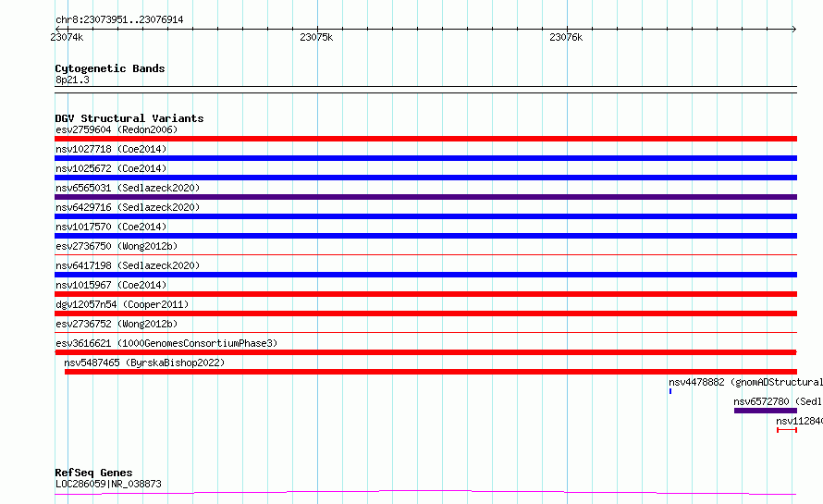Viewport: 823px width, 504px height.
Task: Select nsv5487465 (ByrskaBishop2022) label
Action: [144, 363]
